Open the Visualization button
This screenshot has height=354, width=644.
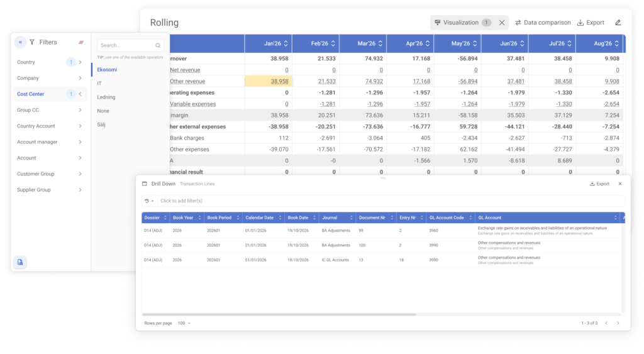click(462, 23)
